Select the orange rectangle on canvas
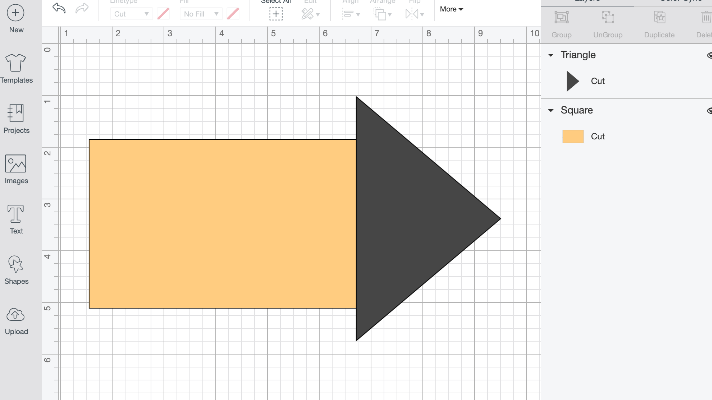This screenshot has width=712, height=400. pos(222,224)
